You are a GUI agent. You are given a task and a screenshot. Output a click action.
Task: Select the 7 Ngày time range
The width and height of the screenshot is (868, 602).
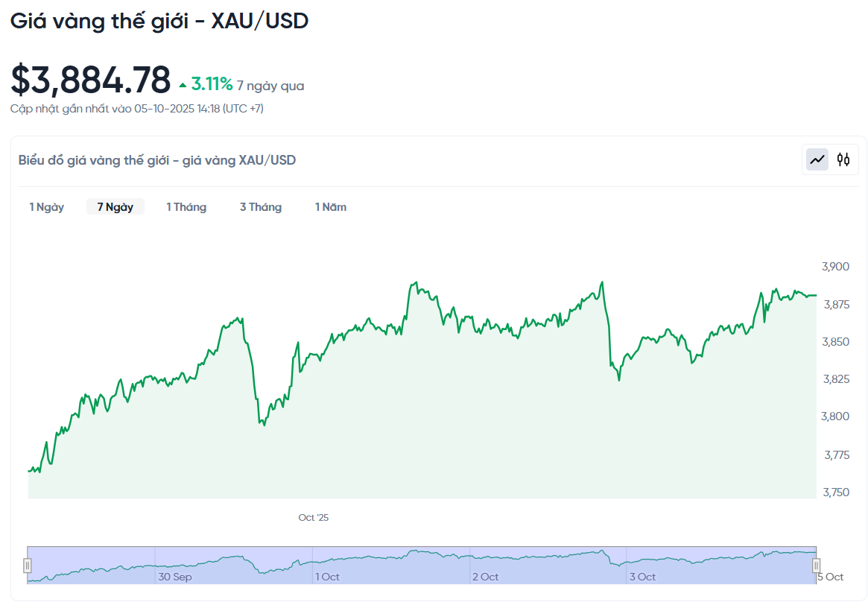pos(115,207)
